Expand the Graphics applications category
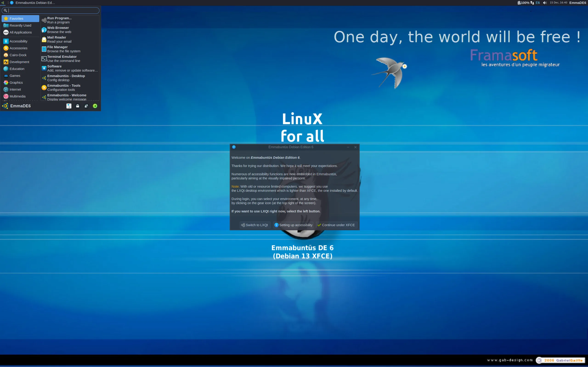This screenshot has height=367, width=588. pyautogui.click(x=16, y=82)
